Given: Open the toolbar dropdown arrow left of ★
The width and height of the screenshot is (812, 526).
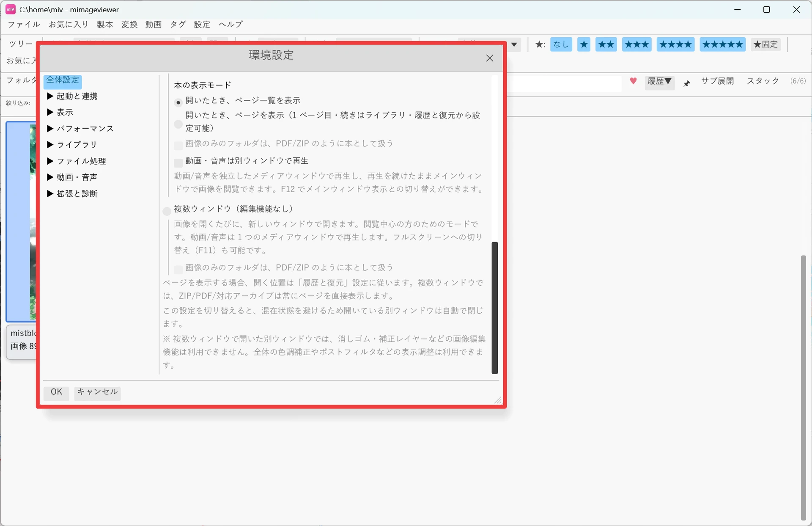Looking at the screenshot, I should coord(514,44).
